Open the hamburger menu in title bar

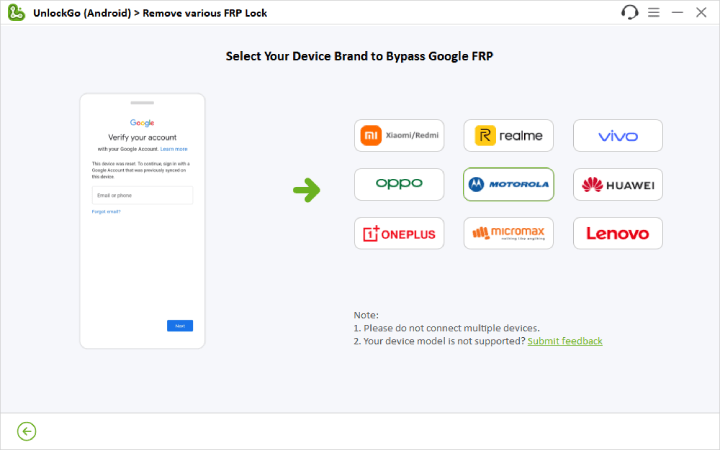click(653, 13)
